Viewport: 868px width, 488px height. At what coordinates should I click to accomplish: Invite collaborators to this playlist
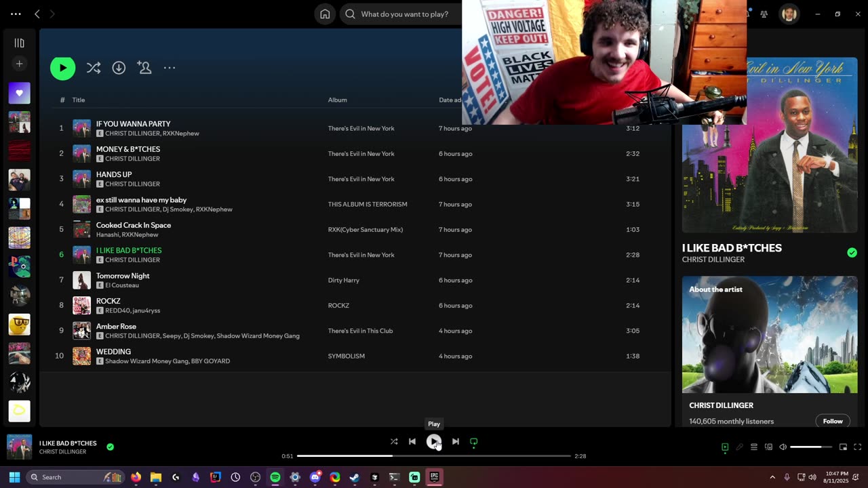[x=144, y=68]
